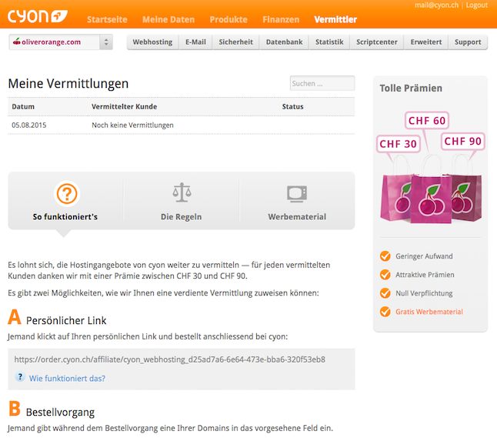Screen dimensions: 497x448
Task: Expand the Sicherheit menu
Action: coord(236,42)
